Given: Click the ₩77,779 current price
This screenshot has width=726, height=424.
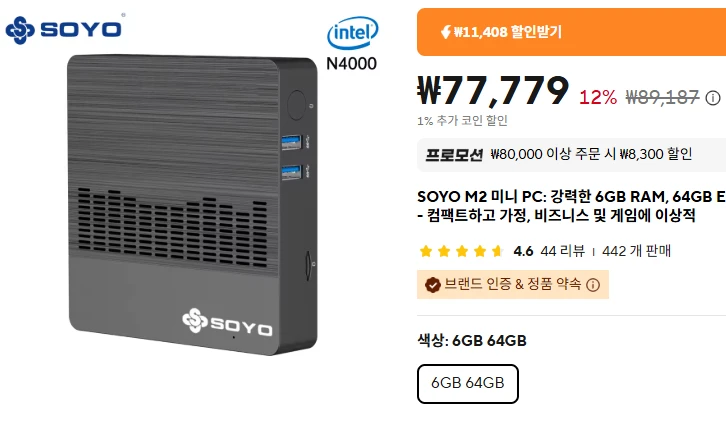Looking at the screenshot, I should pyautogui.click(x=493, y=90).
